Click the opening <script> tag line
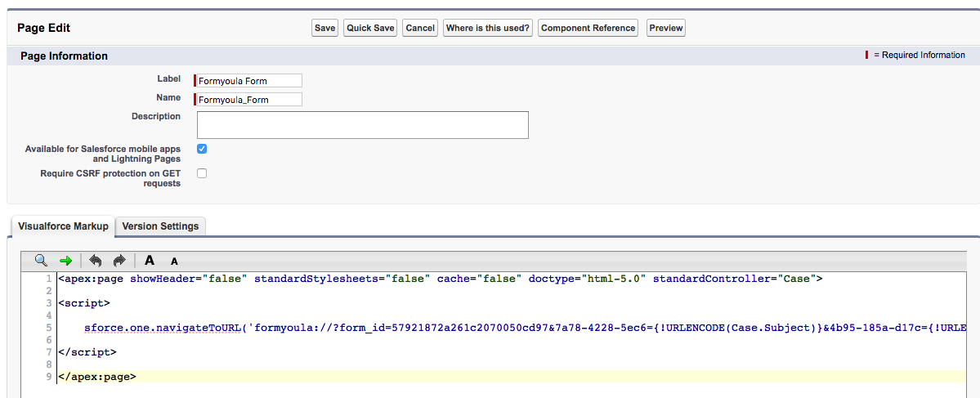Image resolution: width=980 pixels, height=398 pixels. 83,303
